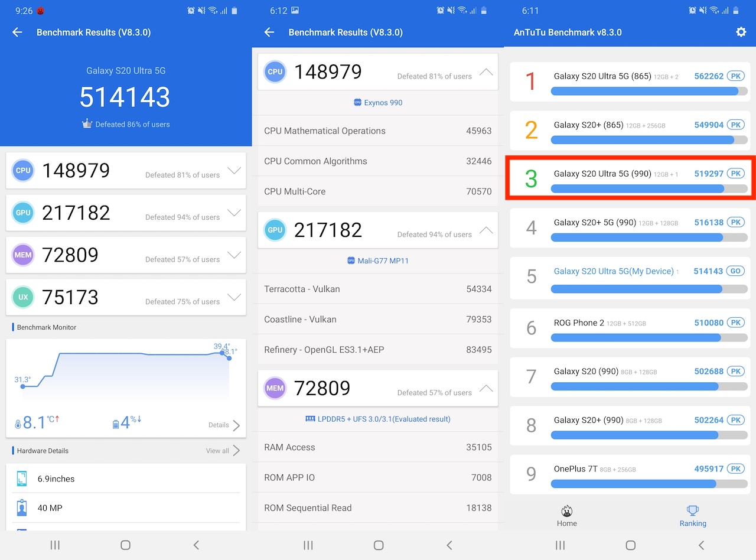Tap the green UX score icon
Screen dimensions: 756x560
[23, 297]
